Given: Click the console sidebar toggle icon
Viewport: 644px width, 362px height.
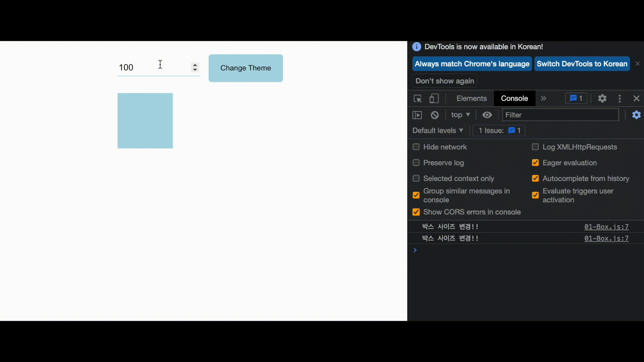Looking at the screenshot, I should click(x=417, y=115).
